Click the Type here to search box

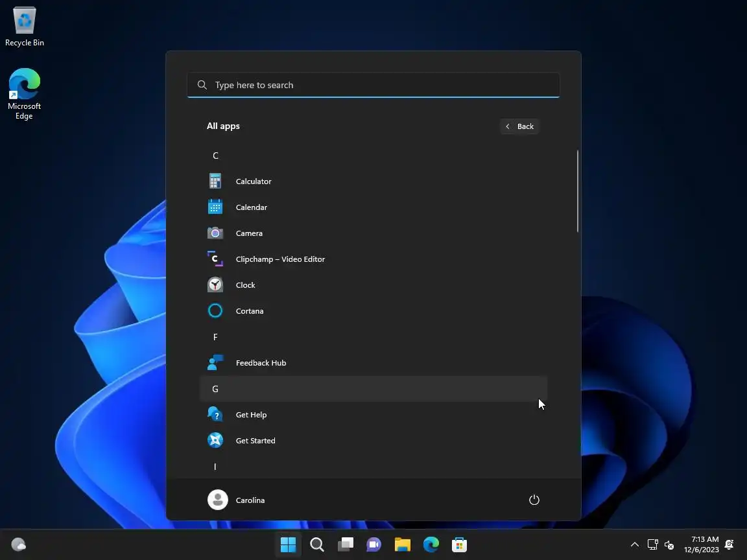(x=373, y=85)
